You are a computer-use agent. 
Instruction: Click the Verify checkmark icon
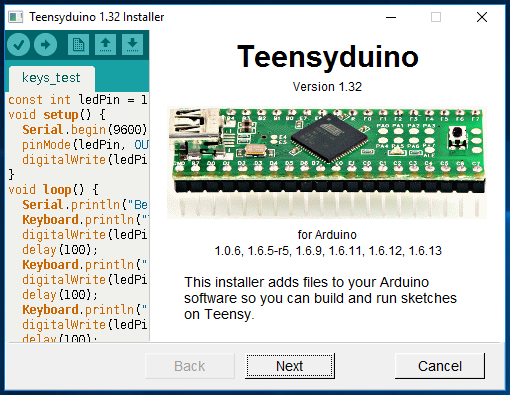18,44
